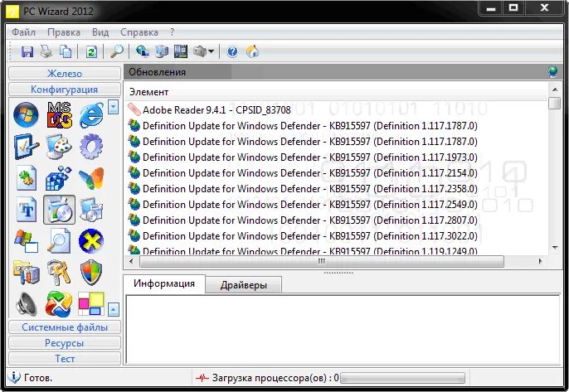Select the checklist control panel icon

(x=26, y=147)
